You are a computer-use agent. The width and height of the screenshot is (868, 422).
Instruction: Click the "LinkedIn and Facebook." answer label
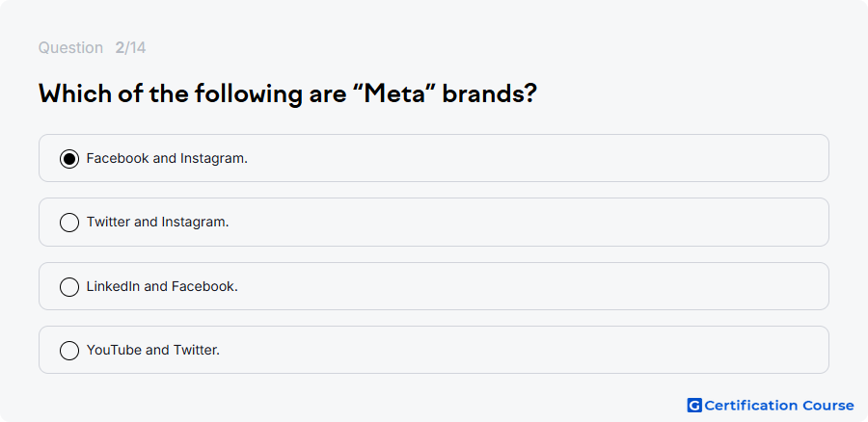click(x=162, y=286)
